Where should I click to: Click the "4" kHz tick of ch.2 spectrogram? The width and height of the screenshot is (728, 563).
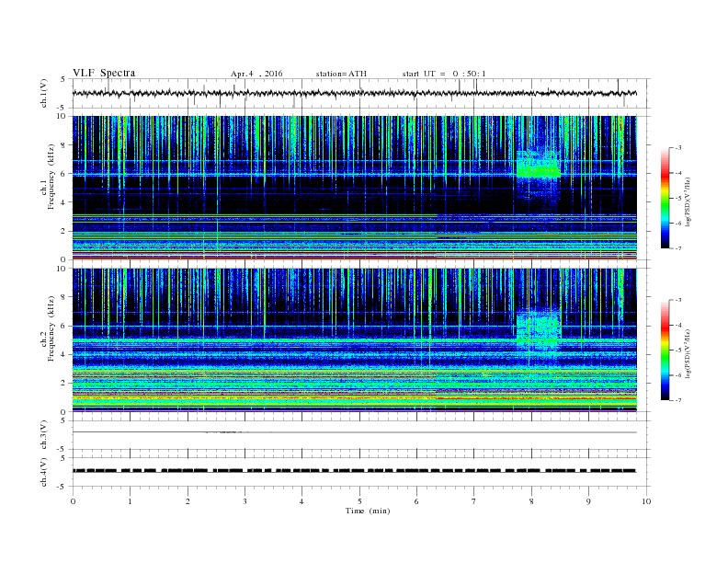coord(64,354)
